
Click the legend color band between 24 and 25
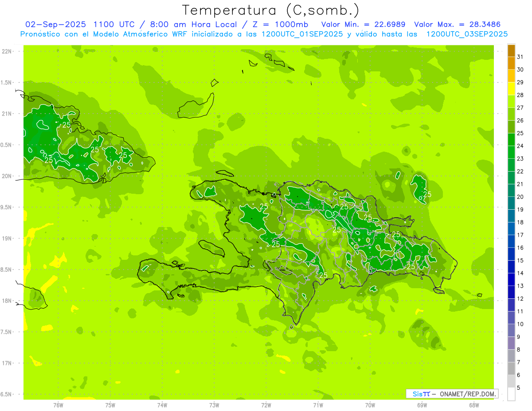click(x=511, y=140)
